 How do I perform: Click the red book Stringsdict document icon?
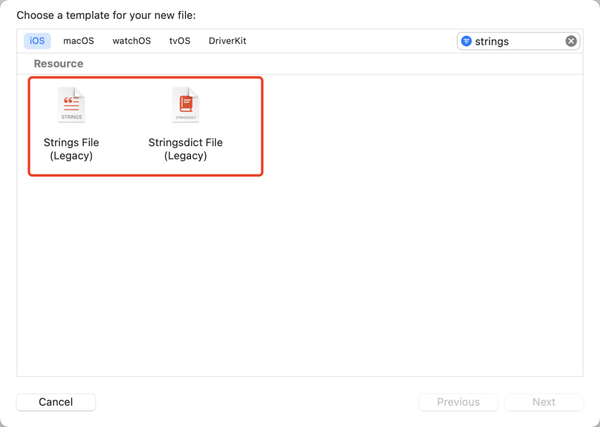[185, 101]
